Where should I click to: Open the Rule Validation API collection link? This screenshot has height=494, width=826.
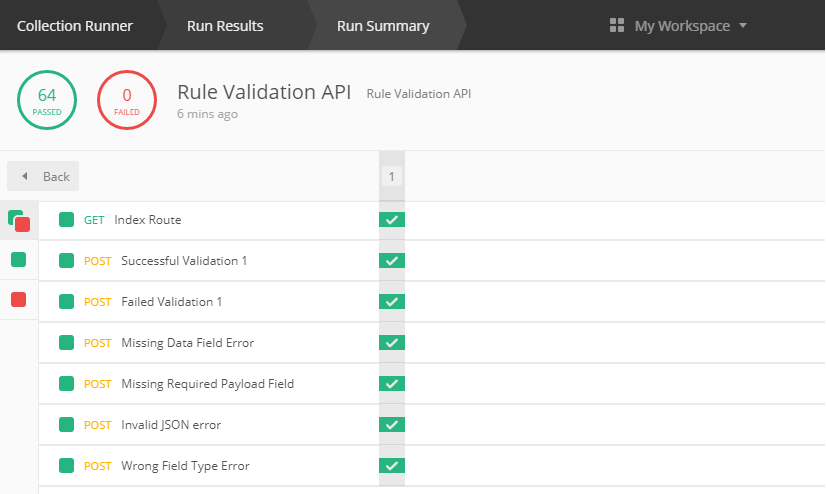coord(419,94)
